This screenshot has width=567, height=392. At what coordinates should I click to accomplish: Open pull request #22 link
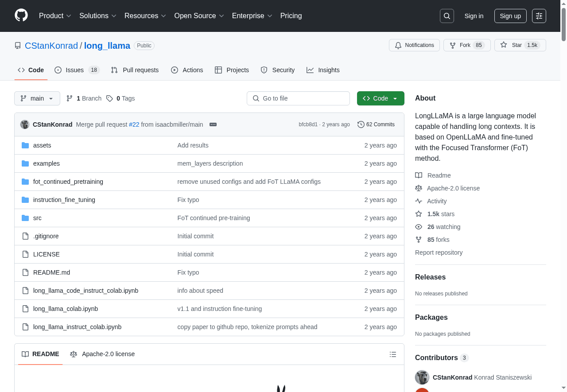click(x=134, y=124)
